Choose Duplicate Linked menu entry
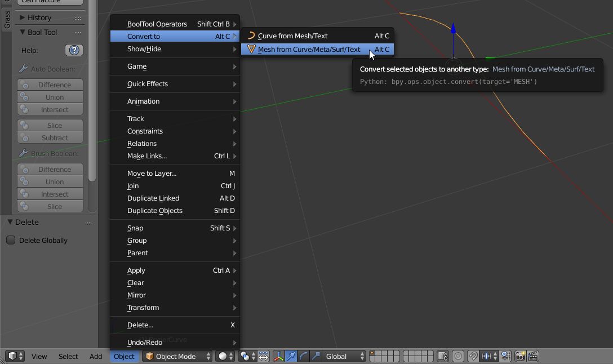613x364 pixels. pyautogui.click(x=175, y=198)
